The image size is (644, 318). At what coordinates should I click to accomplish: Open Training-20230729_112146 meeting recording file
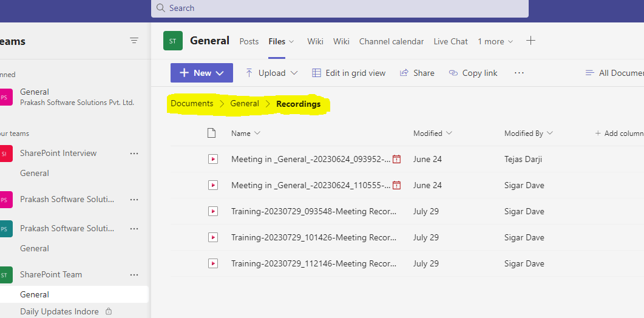point(314,264)
